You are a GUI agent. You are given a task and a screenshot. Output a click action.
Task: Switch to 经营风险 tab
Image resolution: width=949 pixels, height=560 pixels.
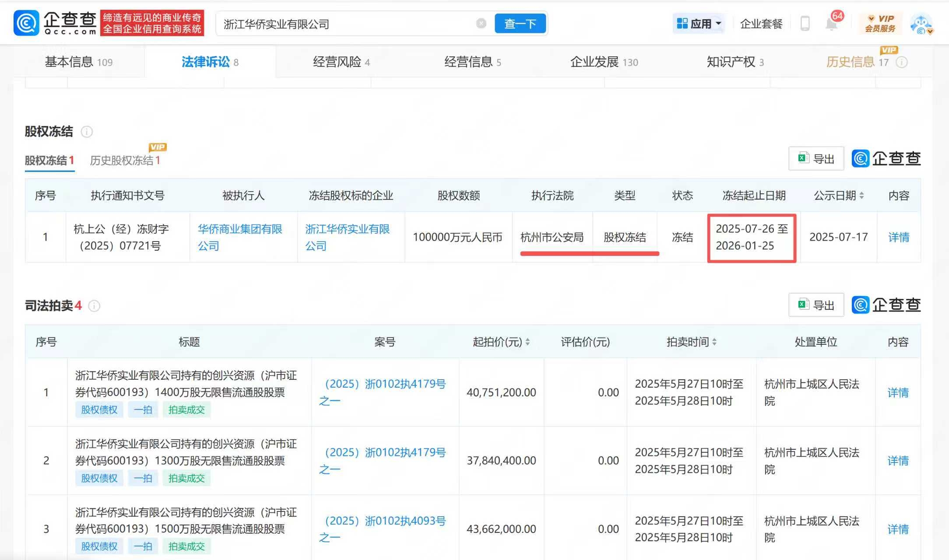click(341, 62)
